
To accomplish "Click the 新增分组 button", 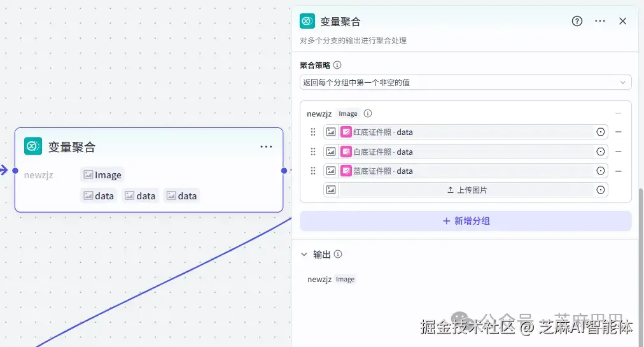I will pos(465,221).
